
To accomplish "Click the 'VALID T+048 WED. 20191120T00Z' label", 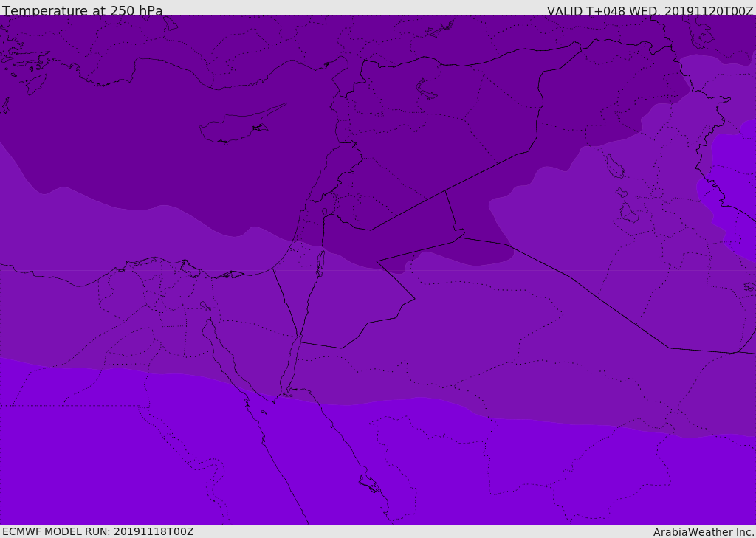I will [650, 11].
